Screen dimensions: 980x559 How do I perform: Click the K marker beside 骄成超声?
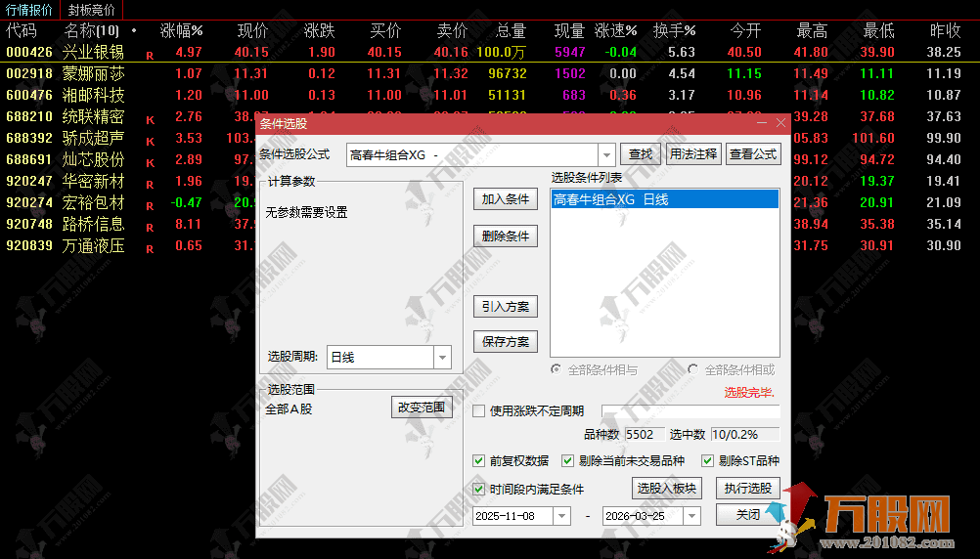[x=150, y=142]
